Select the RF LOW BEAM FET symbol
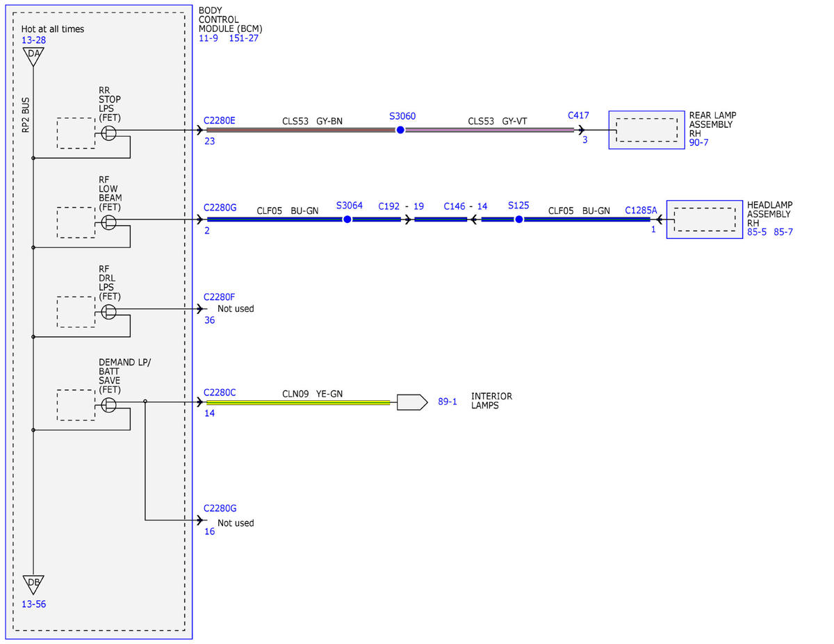The height and width of the screenshot is (644, 834). click(109, 220)
